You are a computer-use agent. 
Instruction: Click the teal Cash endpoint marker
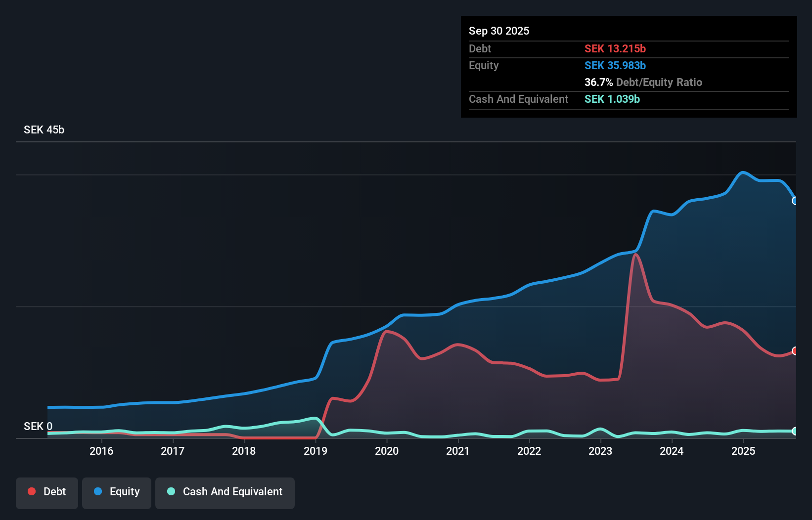click(x=795, y=431)
